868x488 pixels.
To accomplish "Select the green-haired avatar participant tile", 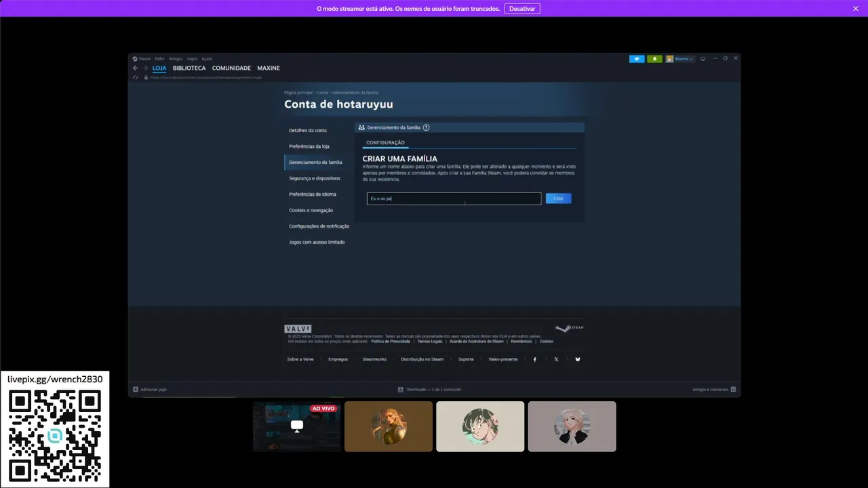I will click(x=480, y=426).
